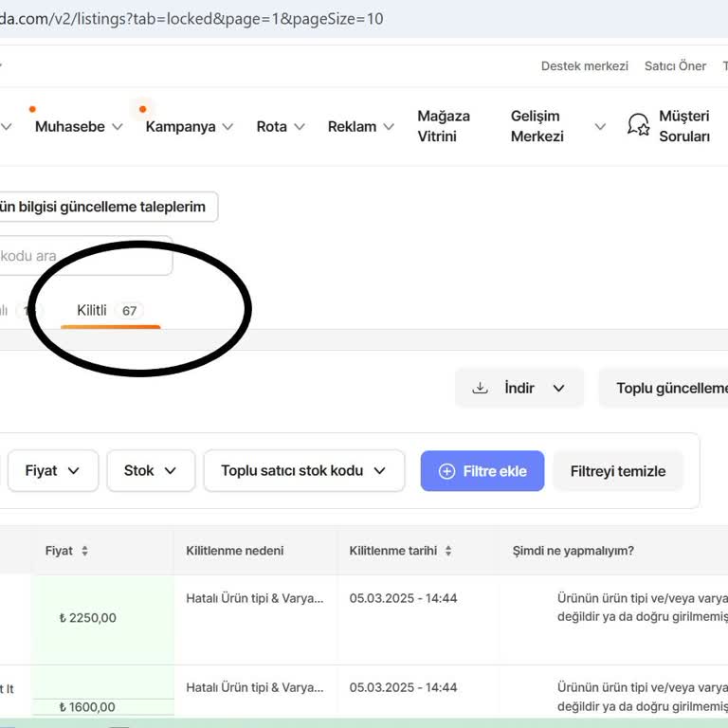Focus the kodu ara search field
Screen dimensions: 728x728
(x=85, y=256)
